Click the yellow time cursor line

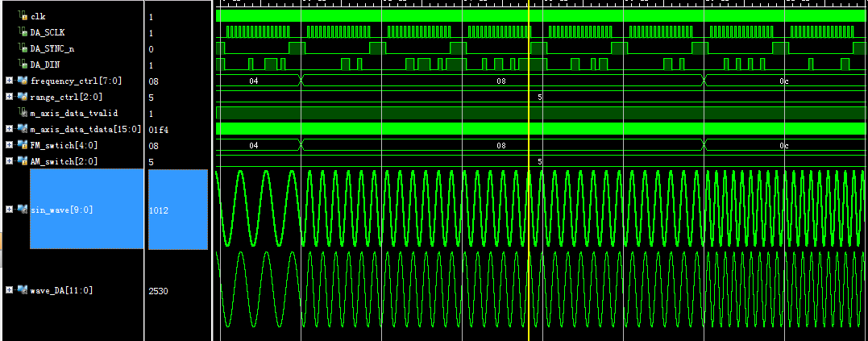(x=528, y=202)
